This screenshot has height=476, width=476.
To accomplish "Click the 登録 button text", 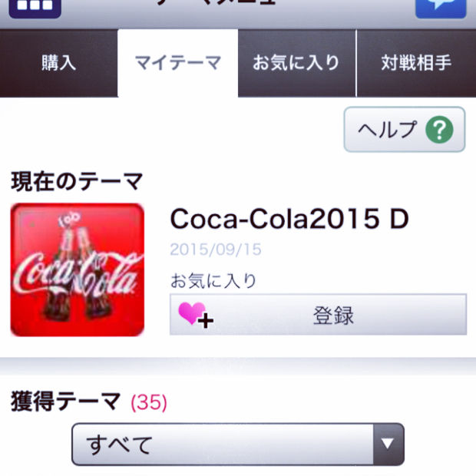I will 333,315.
